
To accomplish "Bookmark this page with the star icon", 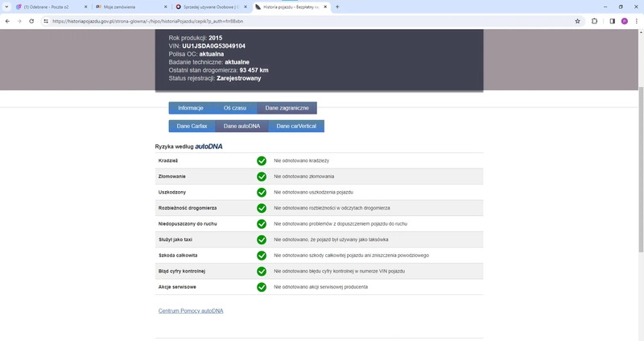I will [x=577, y=21].
